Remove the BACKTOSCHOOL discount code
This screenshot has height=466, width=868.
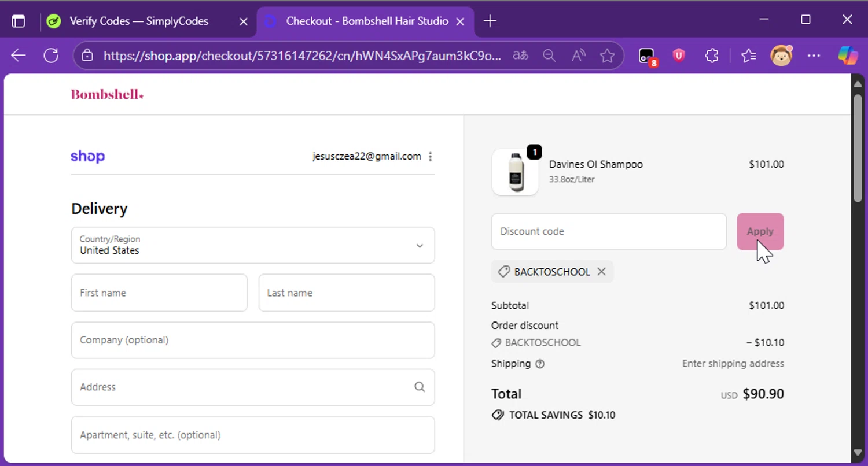(601, 272)
